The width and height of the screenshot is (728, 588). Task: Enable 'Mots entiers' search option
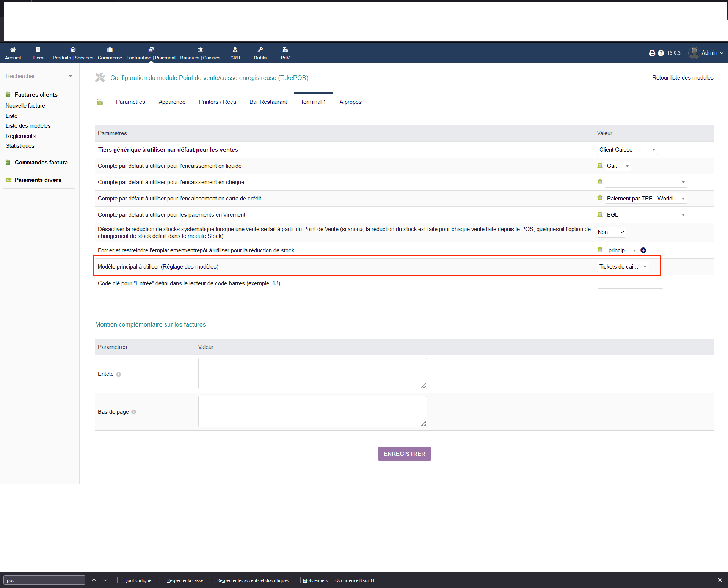click(298, 580)
